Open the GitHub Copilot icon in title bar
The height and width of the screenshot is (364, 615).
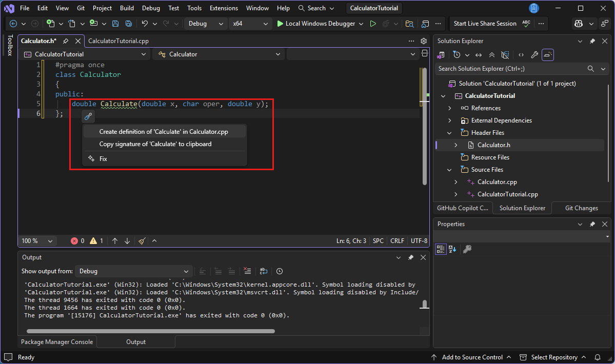point(579,24)
